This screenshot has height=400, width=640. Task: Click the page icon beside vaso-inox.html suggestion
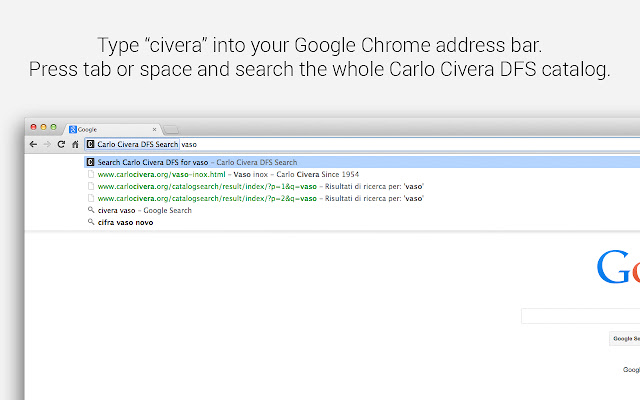pos(91,174)
